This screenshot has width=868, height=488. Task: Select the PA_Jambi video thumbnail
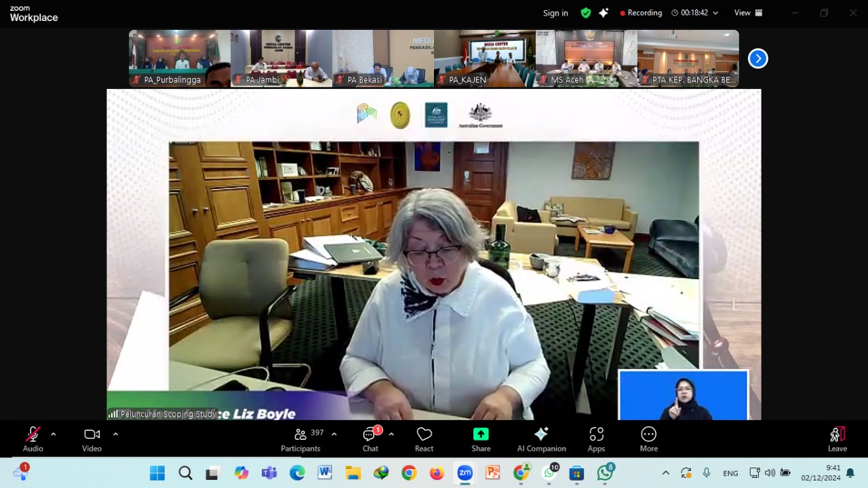click(281, 58)
